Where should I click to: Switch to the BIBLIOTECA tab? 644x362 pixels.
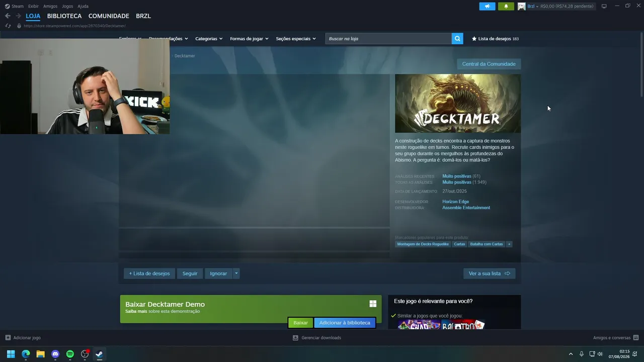pos(64,16)
